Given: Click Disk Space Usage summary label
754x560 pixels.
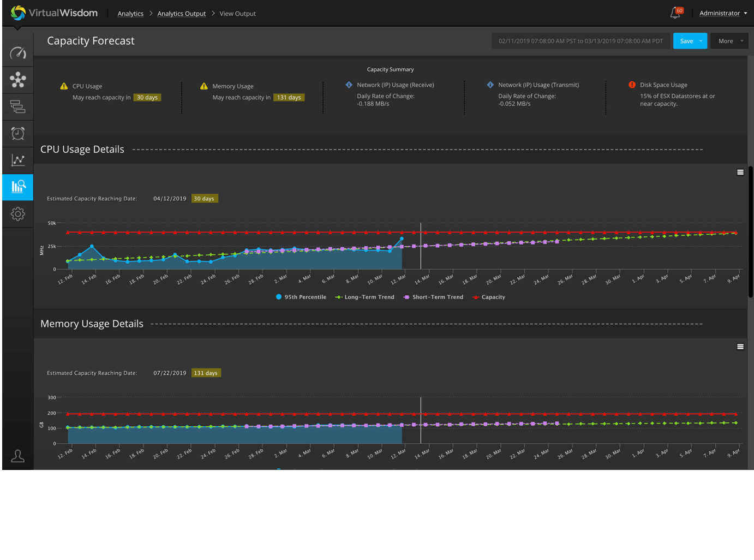Looking at the screenshot, I should coord(663,85).
